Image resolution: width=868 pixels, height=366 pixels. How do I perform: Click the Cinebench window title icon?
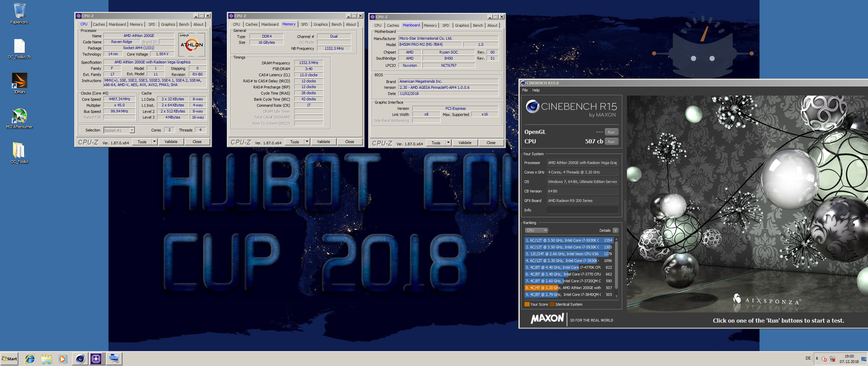pos(523,83)
